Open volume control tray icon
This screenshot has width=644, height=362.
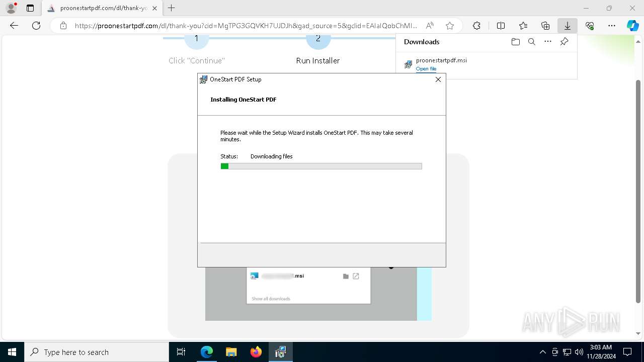click(x=579, y=352)
